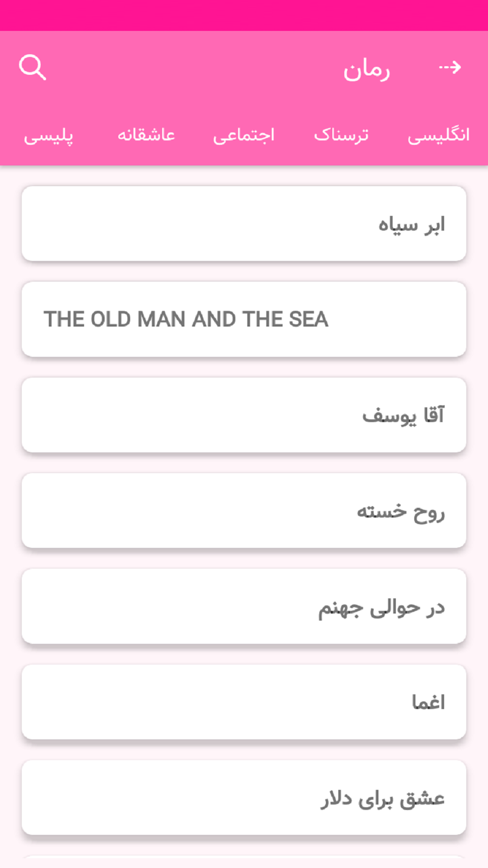
Task: Open THE OLD MAN AND THE SEA
Action: (244, 320)
